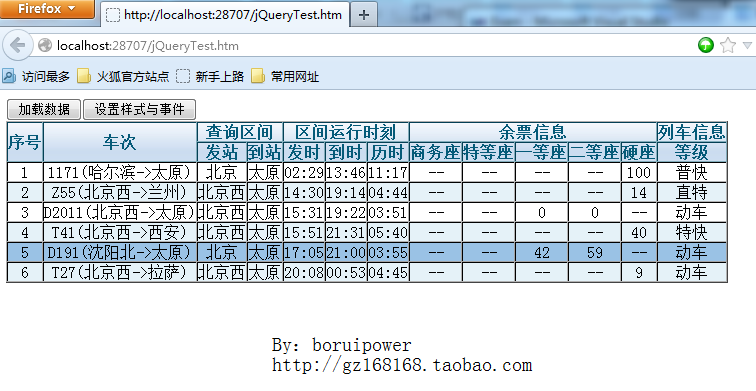Click the 加载数据 button
This screenshot has width=756, height=391.
[44, 109]
